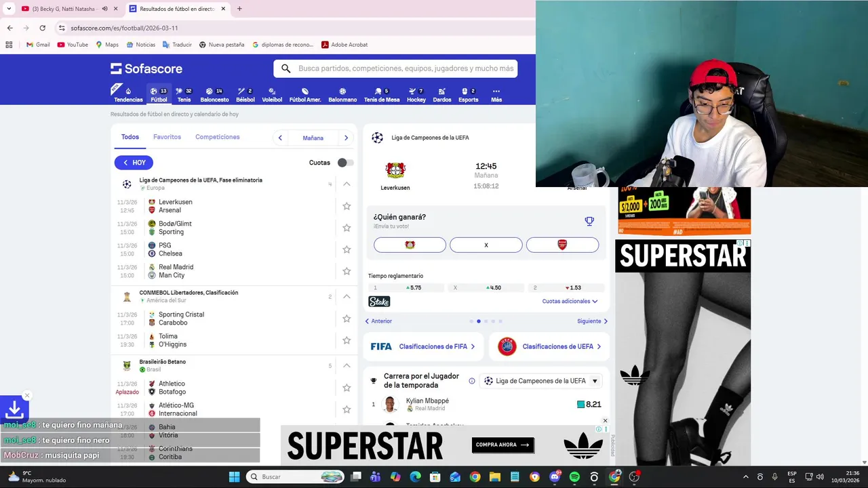The image size is (868, 488).
Task: Click the Anterior carousel link
Action: click(378, 321)
